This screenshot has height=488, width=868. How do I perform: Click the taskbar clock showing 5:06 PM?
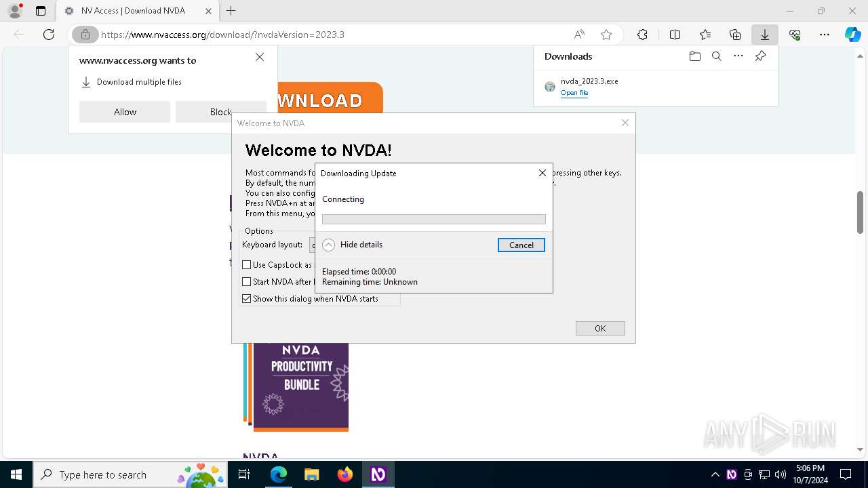pyautogui.click(x=810, y=474)
